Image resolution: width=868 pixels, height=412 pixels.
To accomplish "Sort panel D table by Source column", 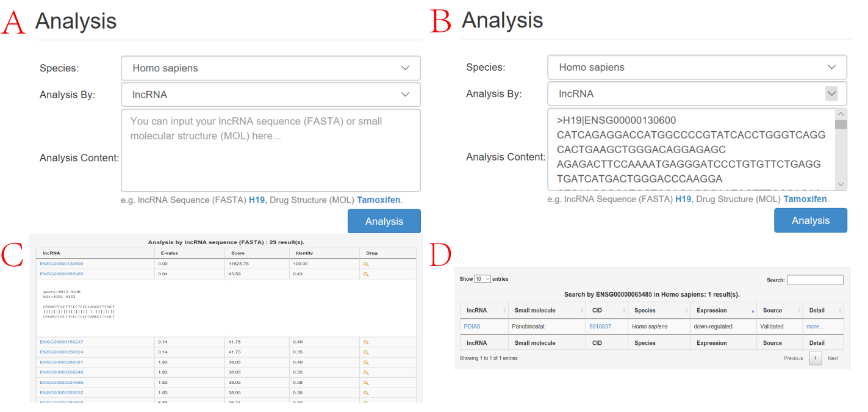I will click(780, 310).
